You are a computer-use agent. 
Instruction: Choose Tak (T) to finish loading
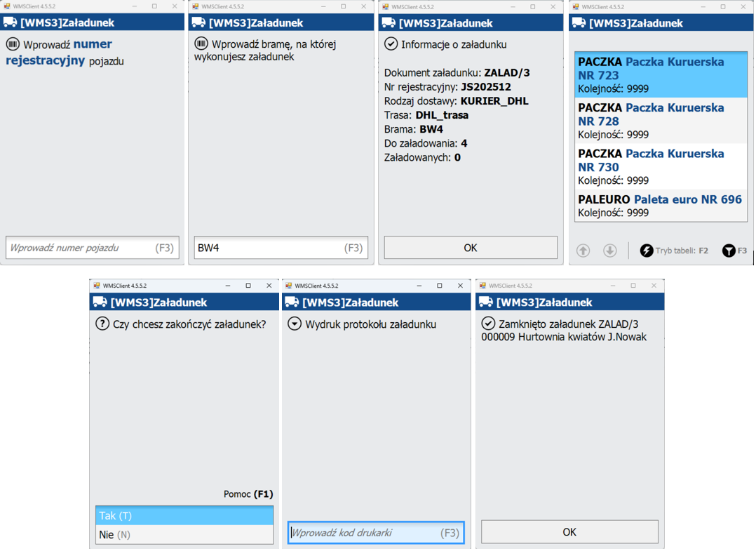pyautogui.click(x=184, y=516)
